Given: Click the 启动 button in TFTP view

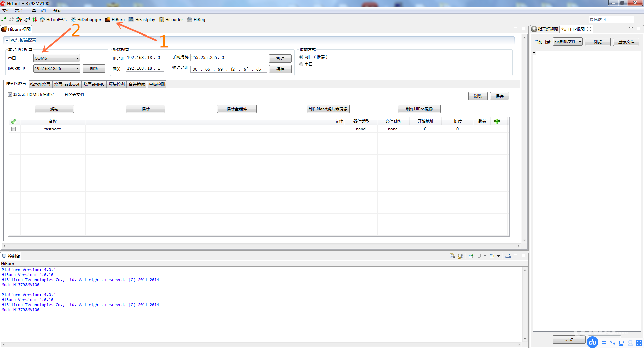Looking at the screenshot, I should pos(569,340).
